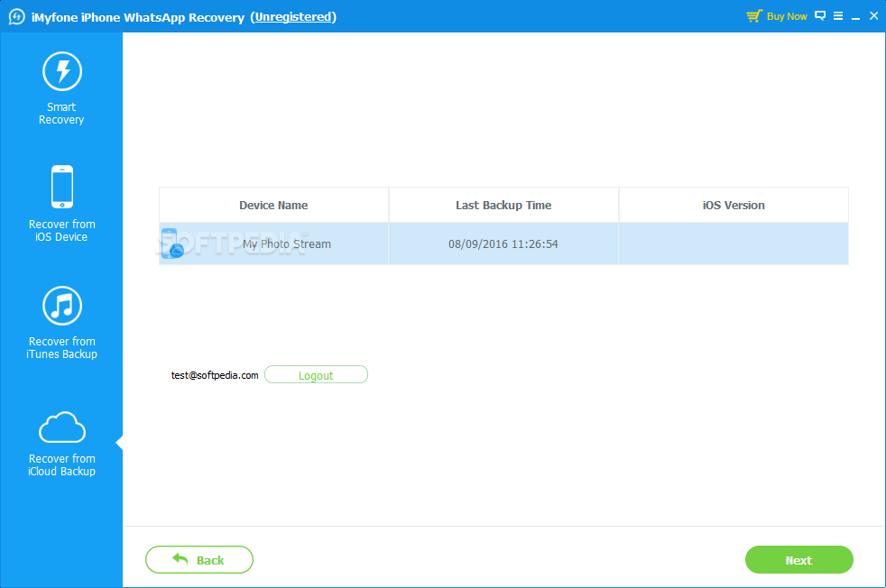886x588 pixels.
Task: Click the iOS Version column header
Action: [734, 205]
